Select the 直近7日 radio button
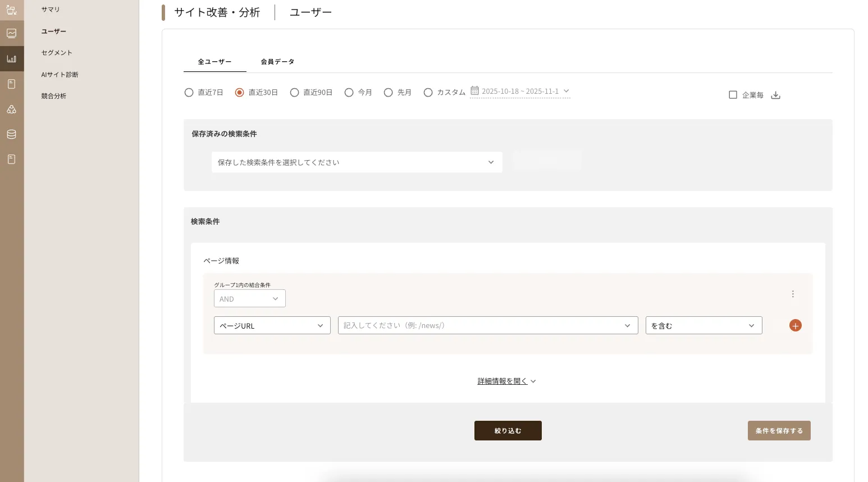 (x=189, y=93)
